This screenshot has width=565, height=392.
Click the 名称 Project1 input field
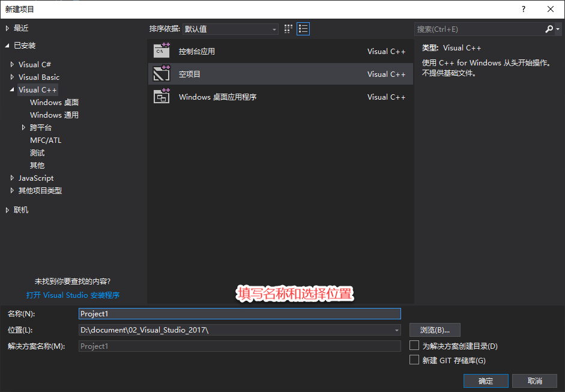(240, 314)
